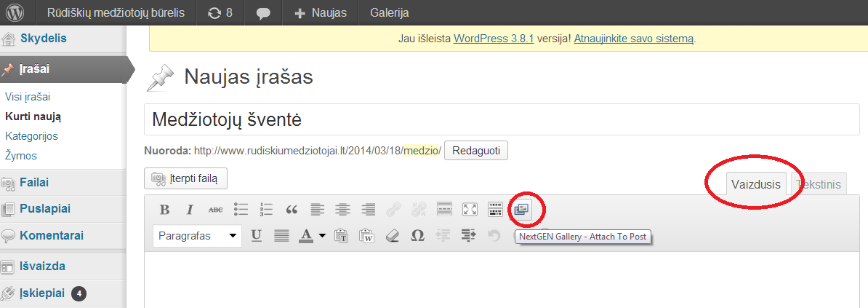The height and width of the screenshot is (308, 868).
Task: Insert bulleted list
Action: coord(241,210)
